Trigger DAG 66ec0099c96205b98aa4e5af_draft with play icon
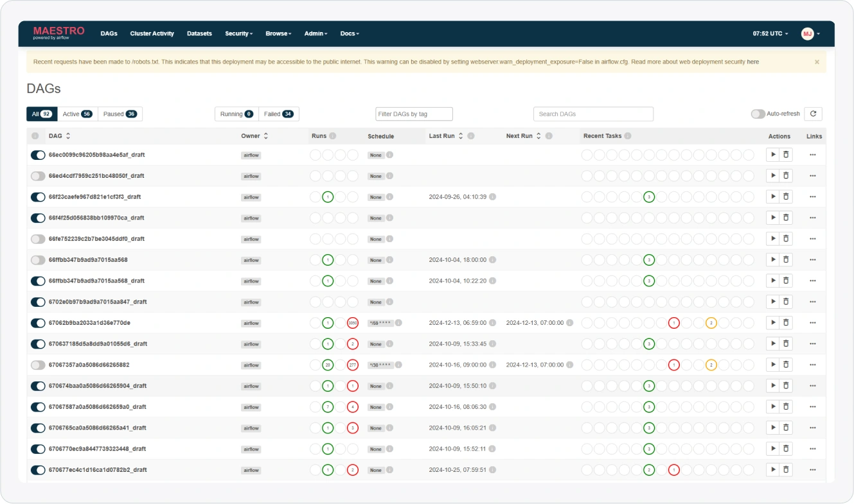Viewport: 854px width, 504px height. (x=772, y=155)
